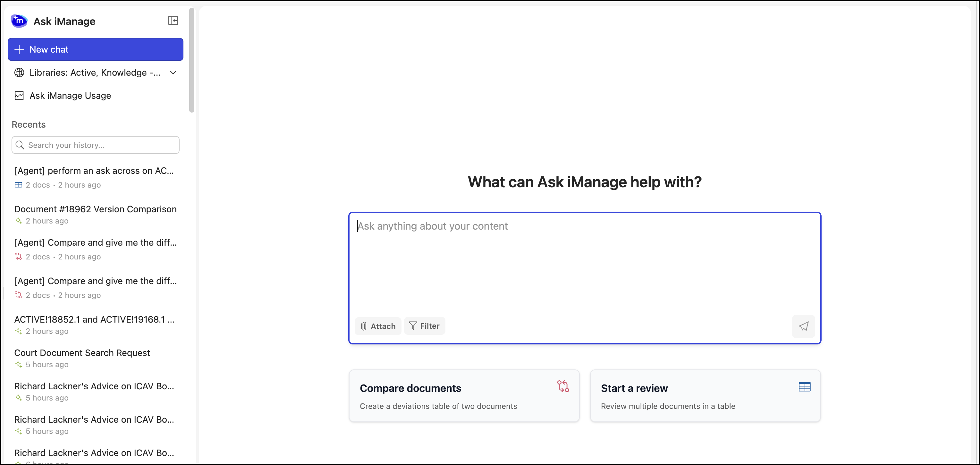Click the sidebar vertical scrollbar
Image resolution: width=980 pixels, height=465 pixels.
191,60
